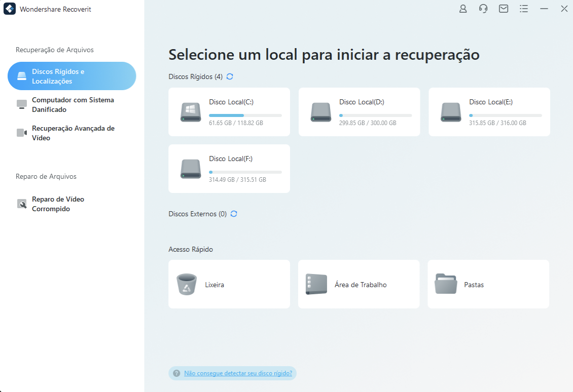This screenshot has height=392, width=573.
Task: Open the account profile icon
Action: coord(462,9)
